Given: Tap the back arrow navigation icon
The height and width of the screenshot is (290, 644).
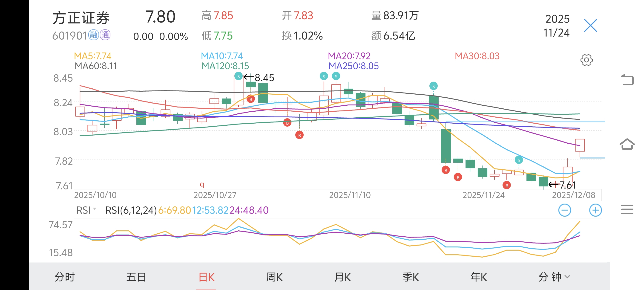Looking at the screenshot, I should [627, 80].
